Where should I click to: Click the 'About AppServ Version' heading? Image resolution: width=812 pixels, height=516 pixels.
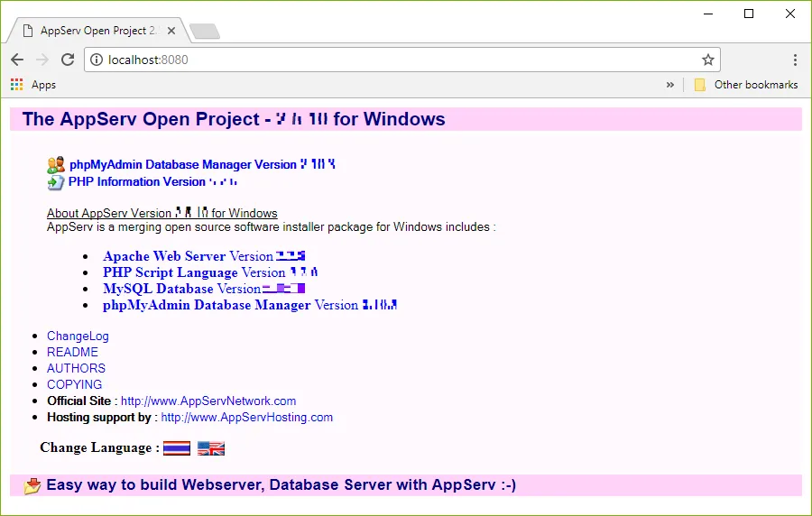point(162,213)
